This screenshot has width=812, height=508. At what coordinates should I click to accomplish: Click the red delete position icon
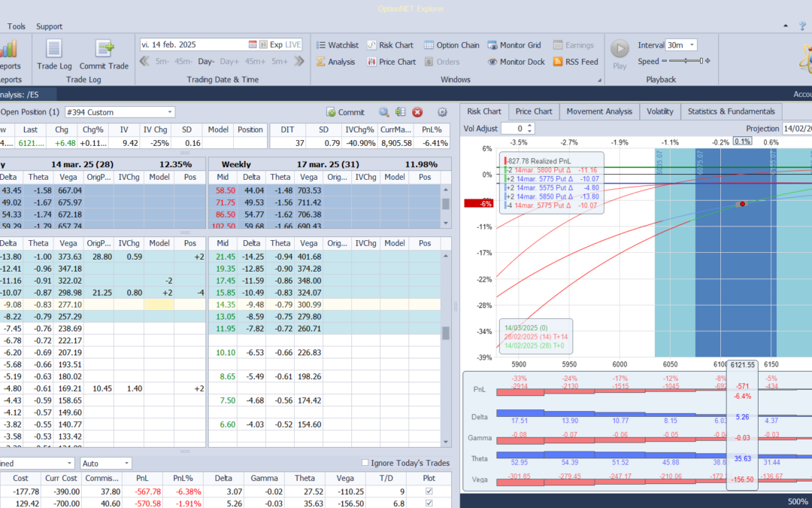coord(417,112)
